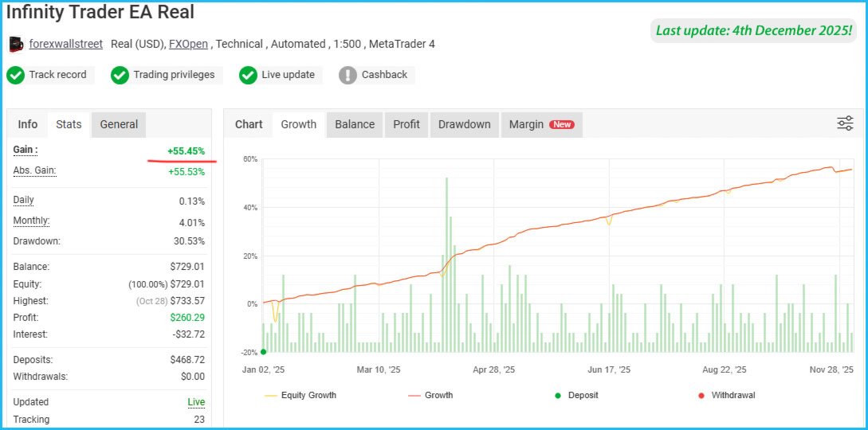Click the Trading privileges green checkmark icon

click(x=120, y=75)
